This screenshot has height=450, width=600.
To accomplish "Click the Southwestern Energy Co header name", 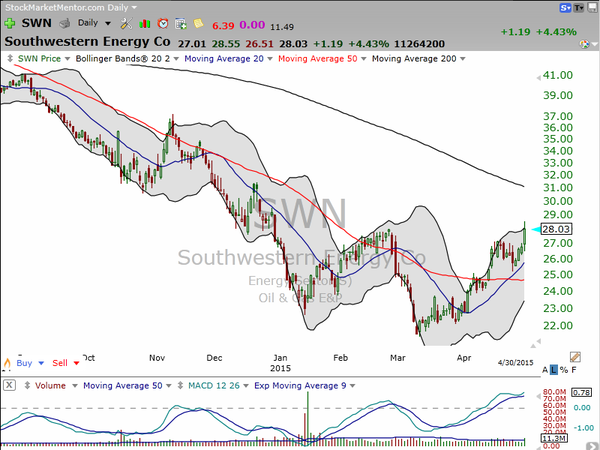I will [x=87, y=42].
